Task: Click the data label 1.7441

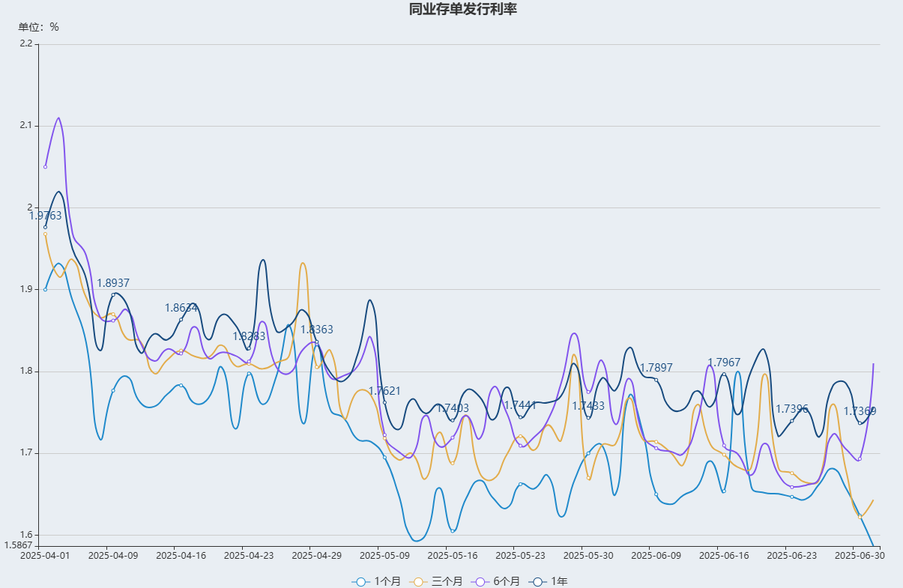Action: point(520,405)
